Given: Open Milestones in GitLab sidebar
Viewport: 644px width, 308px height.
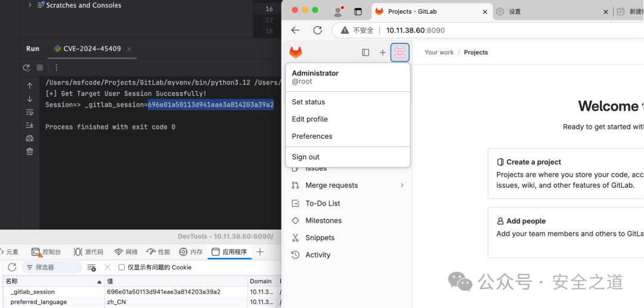Looking at the screenshot, I should pyautogui.click(x=348, y=220).
